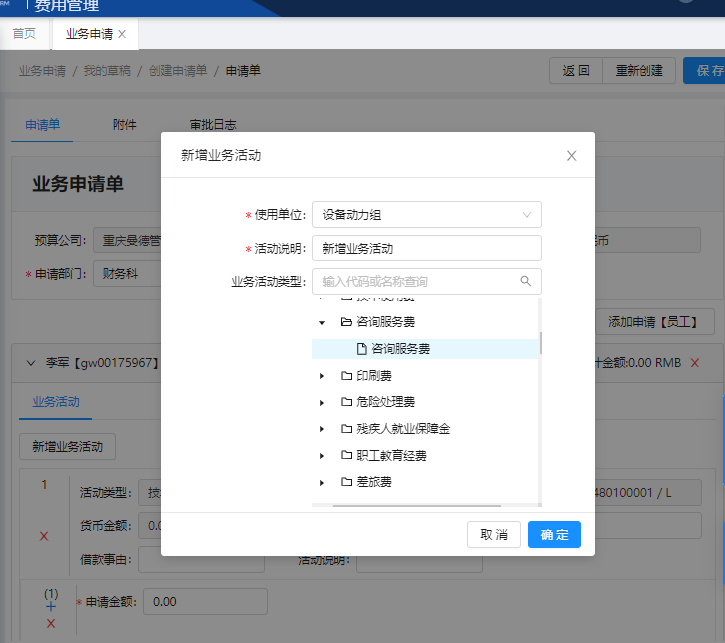Select the 咨询服务费 leaf item text
This screenshot has width=725, height=643.
coord(400,349)
